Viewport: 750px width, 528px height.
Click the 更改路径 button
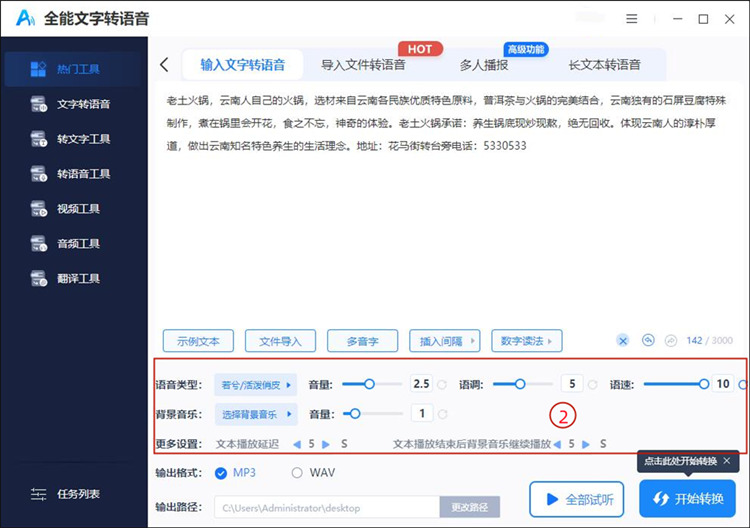[470, 507]
